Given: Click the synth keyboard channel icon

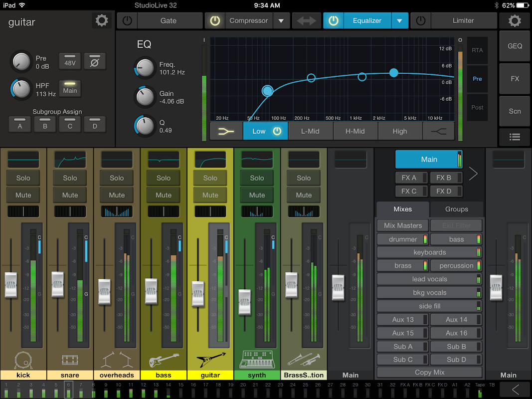Looking at the screenshot, I should pyautogui.click(x=257, y=360).
